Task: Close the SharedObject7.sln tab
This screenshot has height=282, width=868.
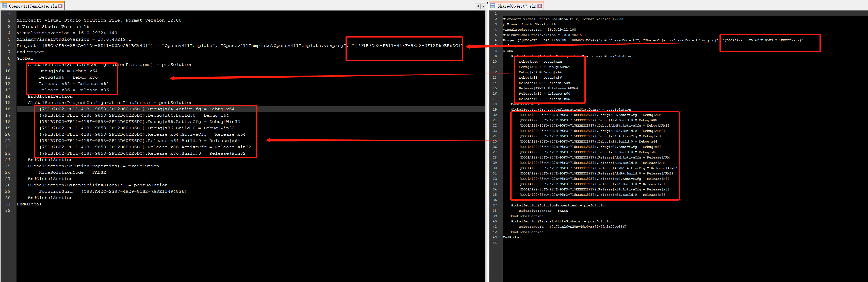Action: point(539,6)
